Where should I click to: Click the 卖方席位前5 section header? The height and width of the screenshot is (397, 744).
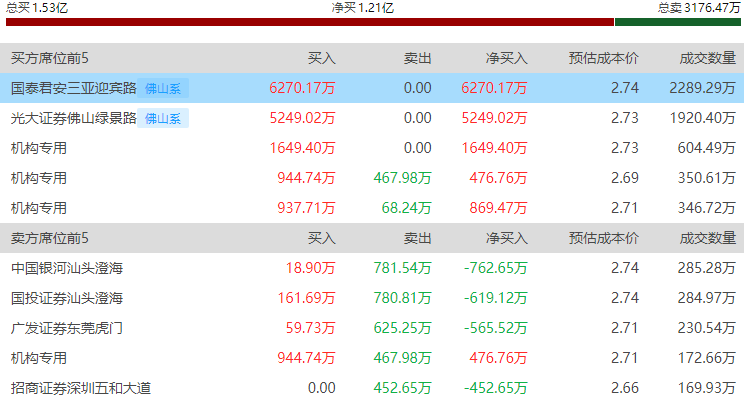[x=49, y=238]
